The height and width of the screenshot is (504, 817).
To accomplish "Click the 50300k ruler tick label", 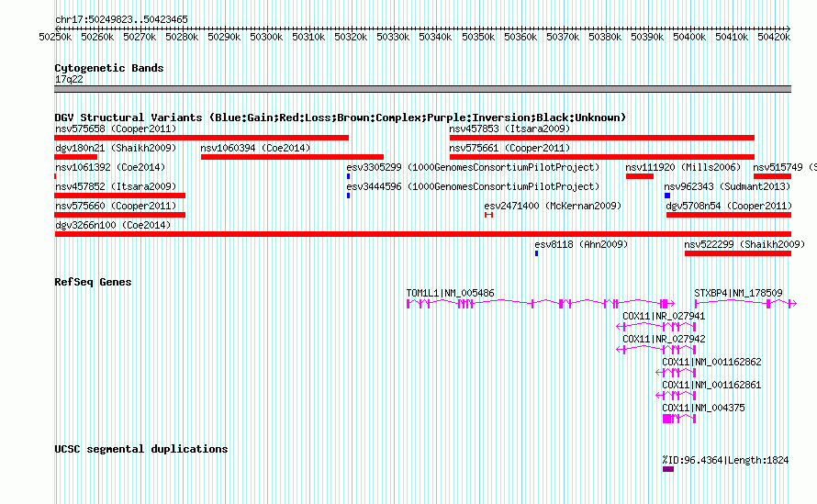I will click(266, 37).
